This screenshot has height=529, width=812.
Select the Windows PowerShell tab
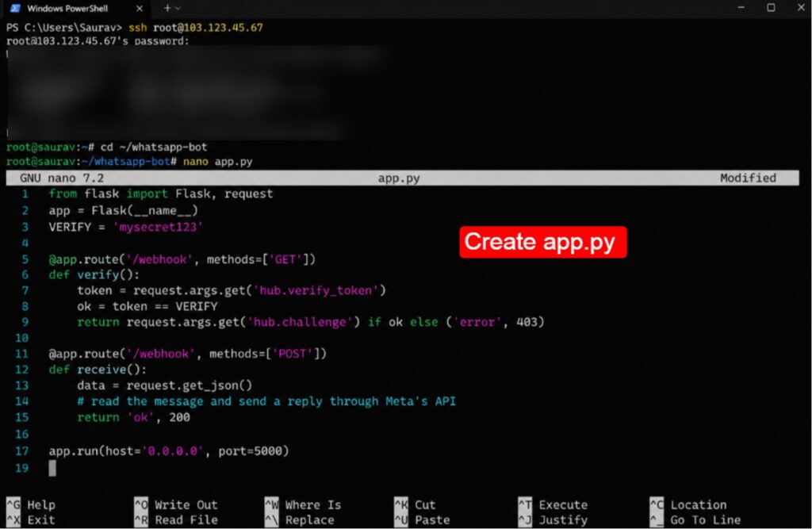point(75,8)
